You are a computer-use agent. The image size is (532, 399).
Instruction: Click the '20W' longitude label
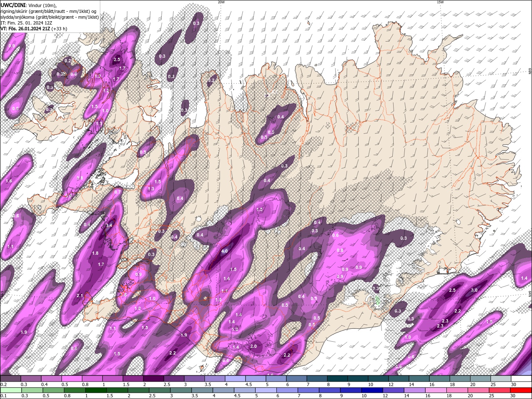coord(221,2)
